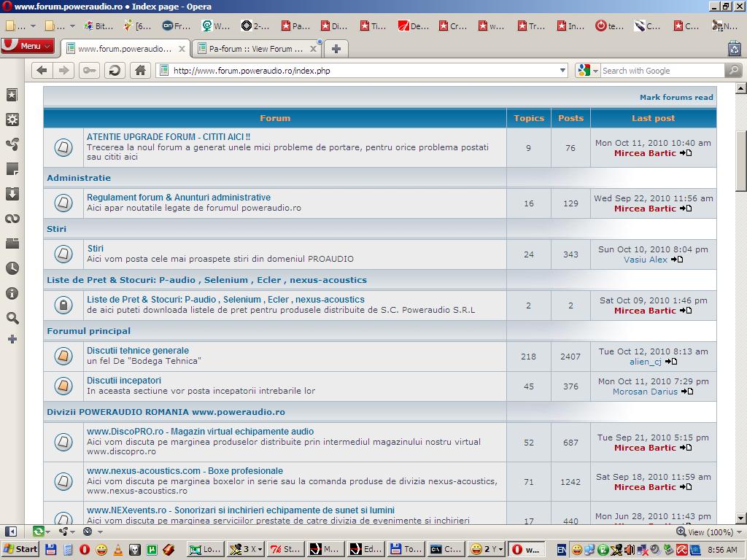Open the Downloads panel in sidebar
The width and height of the screenshot is (747, 560).
tap(12, 193)
